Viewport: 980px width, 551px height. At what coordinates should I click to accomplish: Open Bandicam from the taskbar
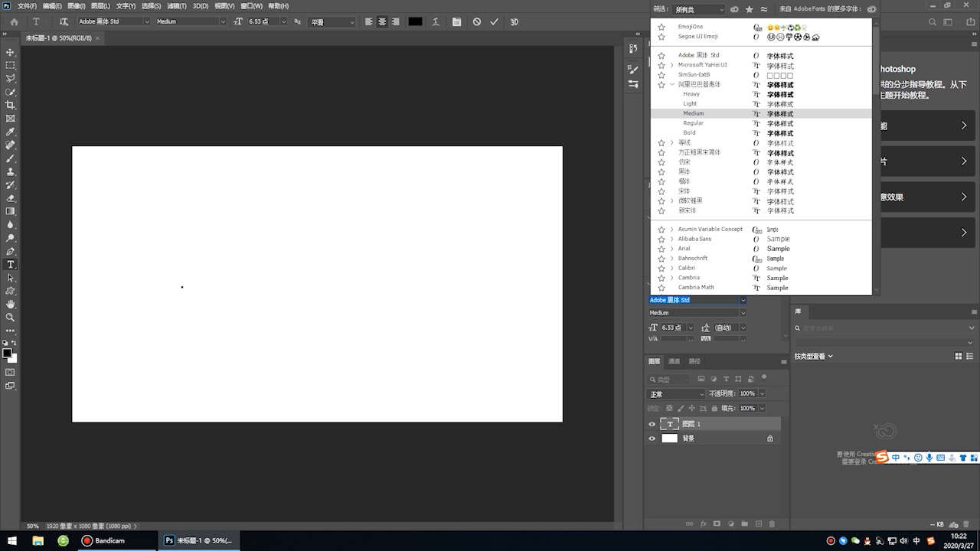pyautogui.click(x=104, y=540)
